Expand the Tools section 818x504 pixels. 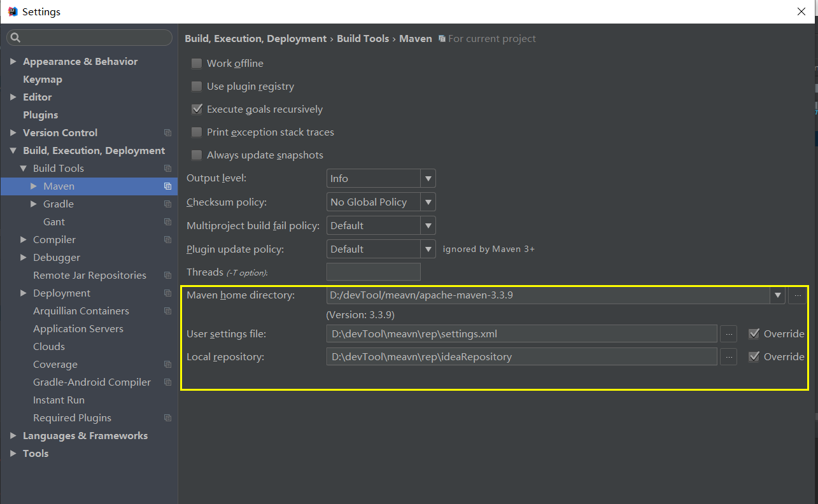[13, 454]
